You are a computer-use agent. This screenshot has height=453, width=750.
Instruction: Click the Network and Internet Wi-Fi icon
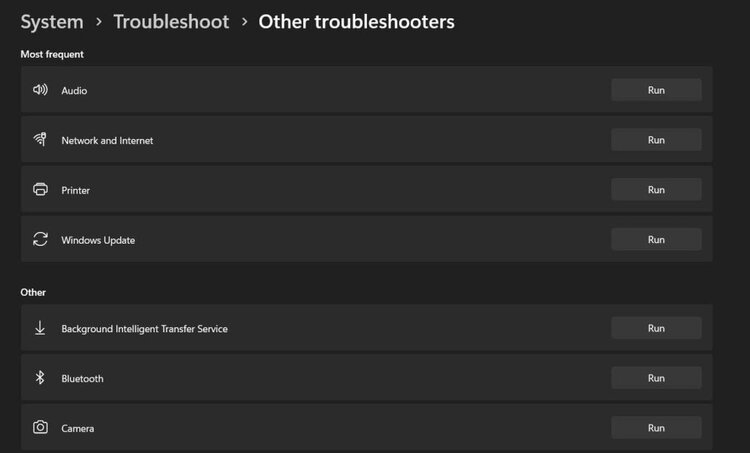[40, 140]
